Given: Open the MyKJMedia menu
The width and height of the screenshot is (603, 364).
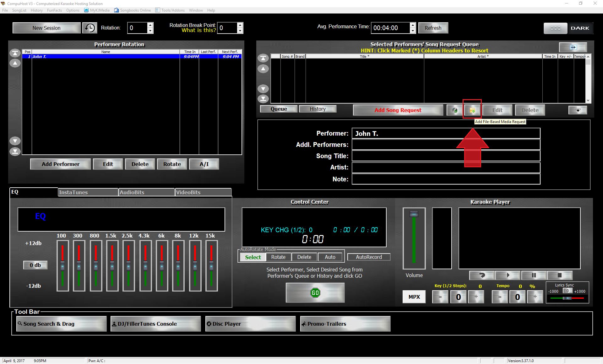Looking at the screenshot, I should [x=97, y=10].
